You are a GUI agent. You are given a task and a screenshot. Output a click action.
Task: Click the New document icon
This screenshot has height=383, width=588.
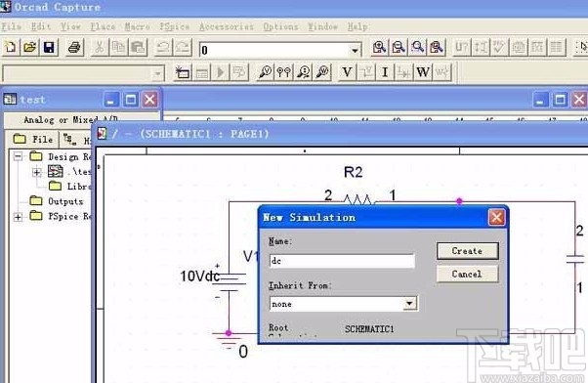coord(11,47)
